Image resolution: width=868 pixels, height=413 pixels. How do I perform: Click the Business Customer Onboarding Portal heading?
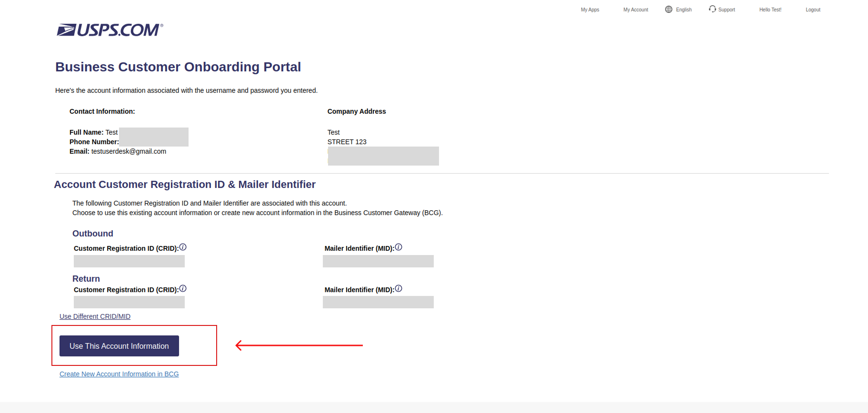pyautogui.click(x=178, y=67)
